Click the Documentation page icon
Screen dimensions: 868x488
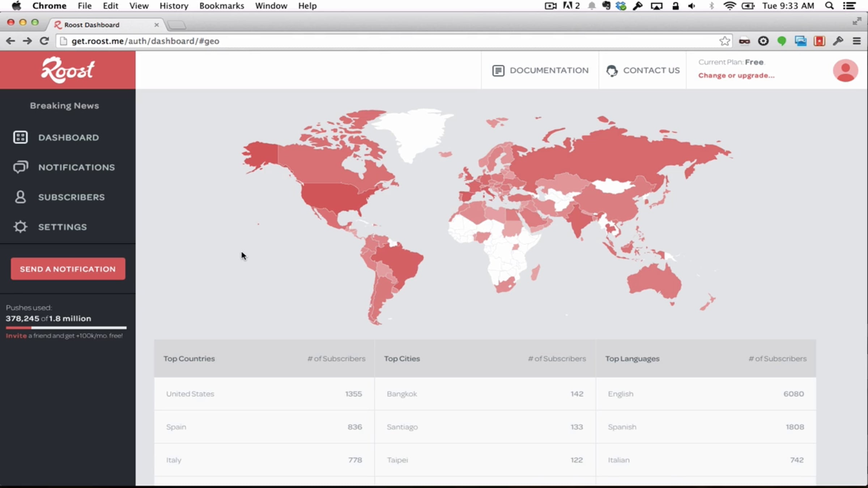498,70
